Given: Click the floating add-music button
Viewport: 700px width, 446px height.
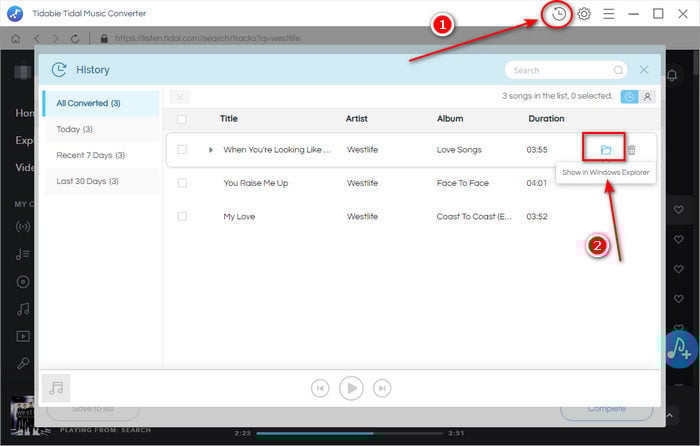Looking at the screenshot, I should 679,349.
